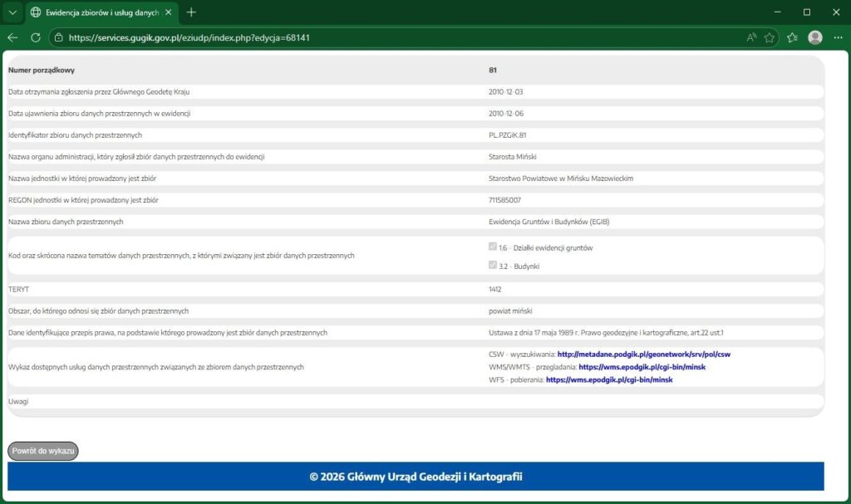Click the browser back arrow
This screenshot has height=504, width=851.
[x=12, y=37]
